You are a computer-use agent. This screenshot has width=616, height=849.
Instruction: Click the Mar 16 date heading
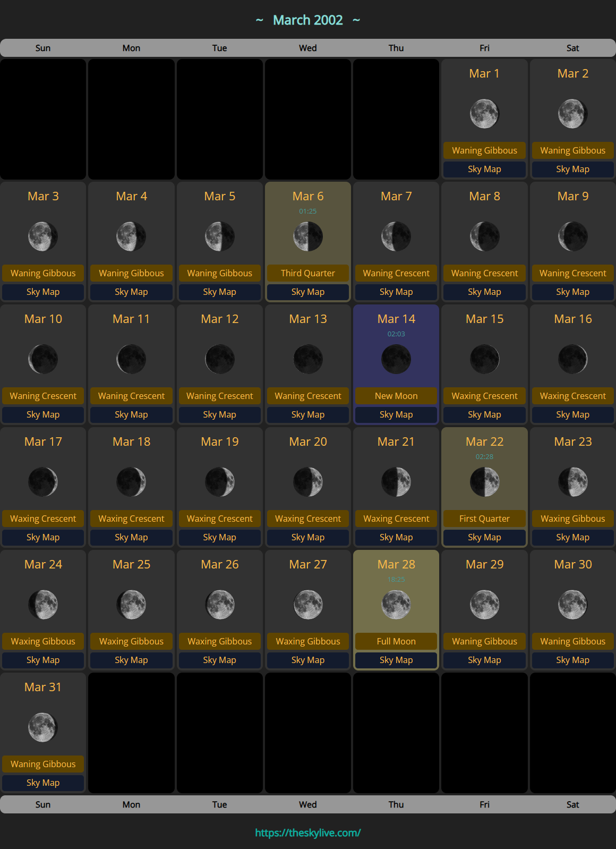572,319
